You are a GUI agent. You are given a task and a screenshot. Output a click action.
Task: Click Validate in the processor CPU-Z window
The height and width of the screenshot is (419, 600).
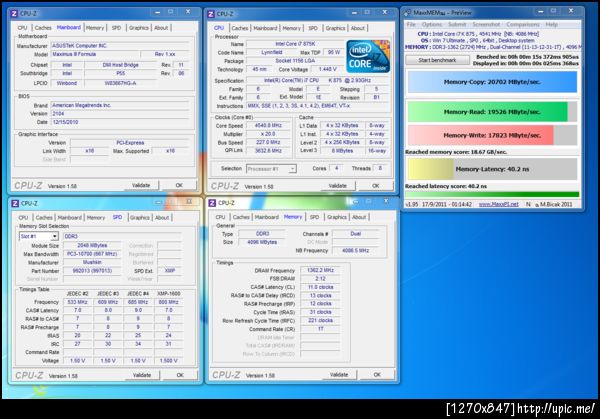(338, 186)
